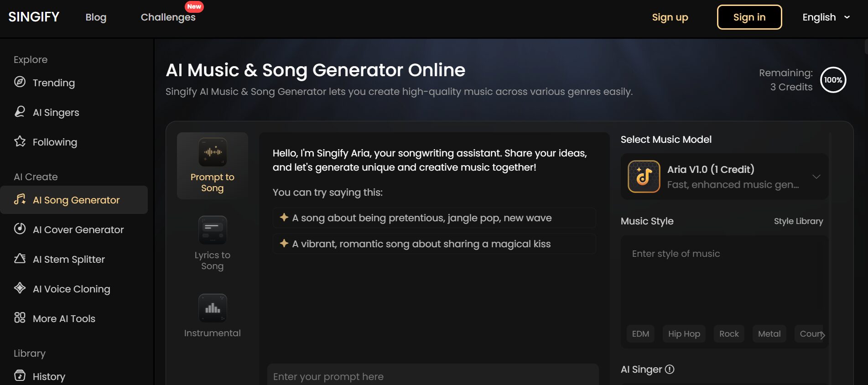Click the 100% credits remaining circle
This screenshot has width=868, height=385.
[x=833, y=80]
